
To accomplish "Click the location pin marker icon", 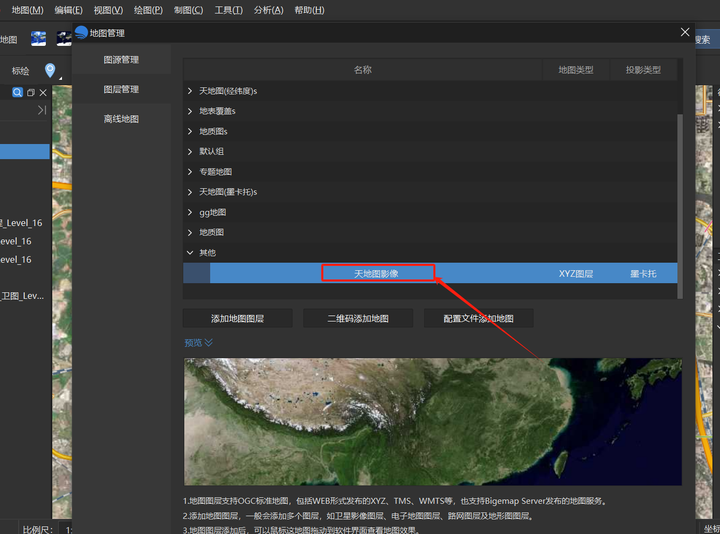I will pyautogui.click(x=50, y=70).
